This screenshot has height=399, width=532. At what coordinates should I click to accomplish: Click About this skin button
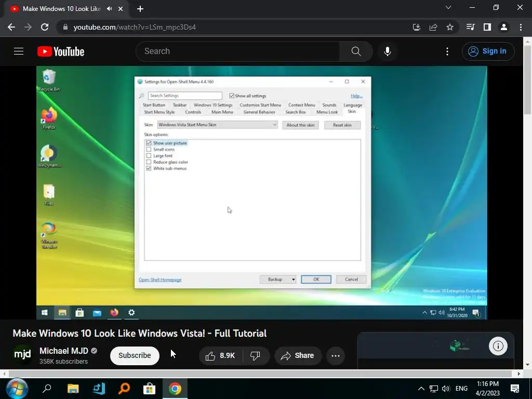(300, 125)
